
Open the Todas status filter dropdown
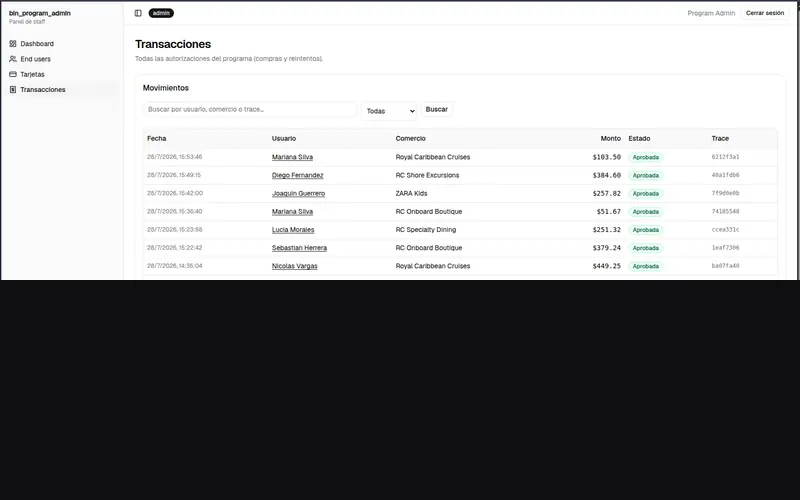point(389,111)
